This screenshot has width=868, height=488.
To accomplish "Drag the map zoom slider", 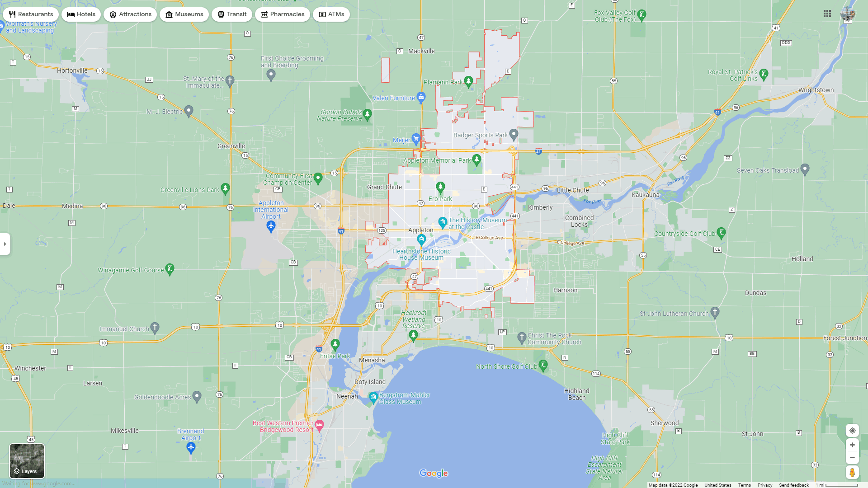I will click(x=852, y=452).
